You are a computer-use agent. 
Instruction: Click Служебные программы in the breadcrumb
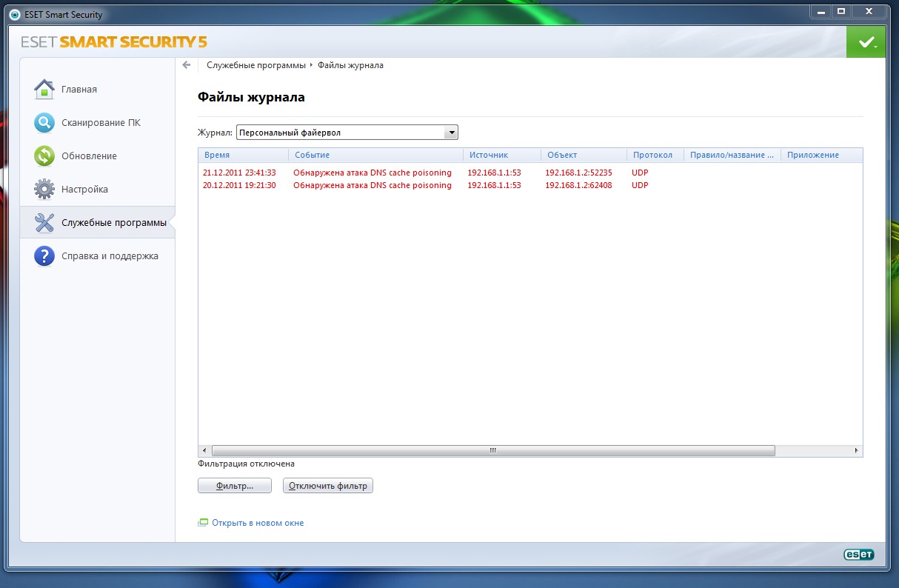[256, 65]
